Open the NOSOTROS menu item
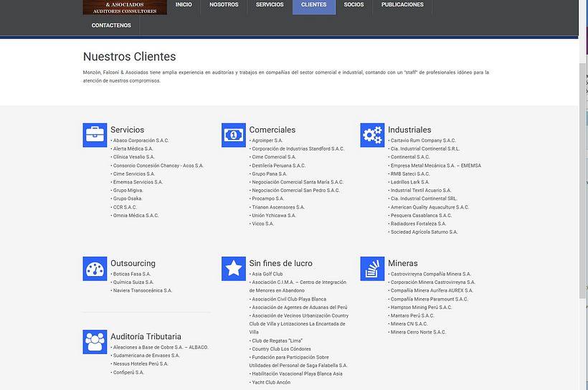Image resolution: width=588 pixels, height=390 pixels. (x=224, y=4)
